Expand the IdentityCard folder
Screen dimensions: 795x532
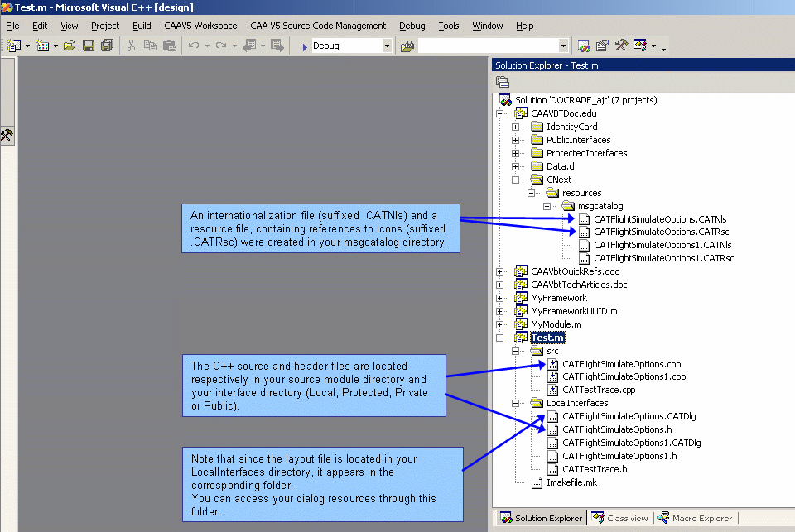[x=516, y=127]
